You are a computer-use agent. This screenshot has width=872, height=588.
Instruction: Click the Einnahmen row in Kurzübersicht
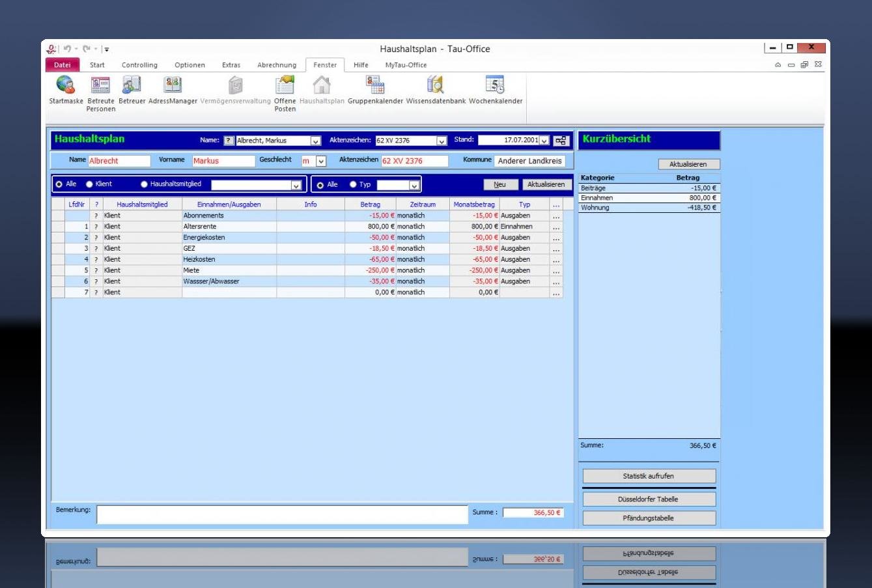coord(649,198)
